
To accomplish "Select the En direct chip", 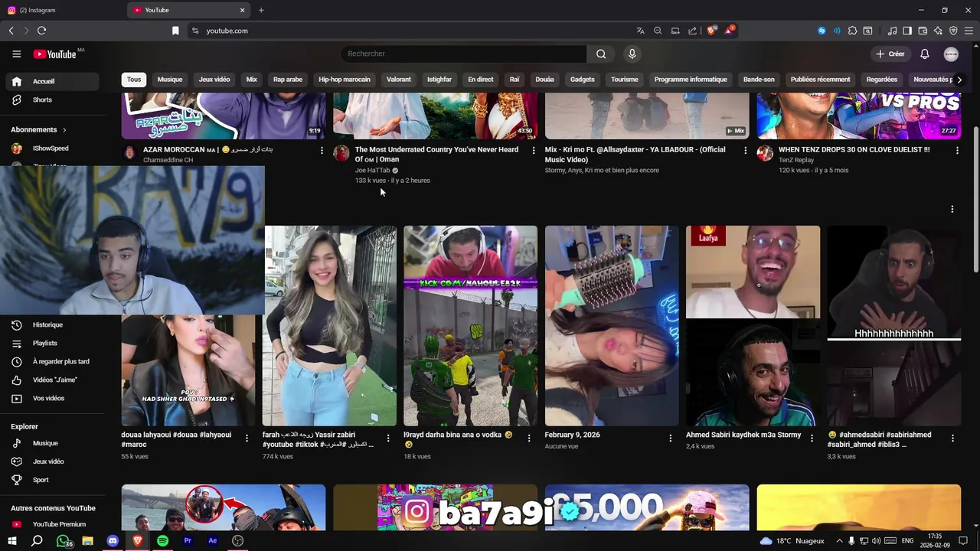I will pos(481,80).
